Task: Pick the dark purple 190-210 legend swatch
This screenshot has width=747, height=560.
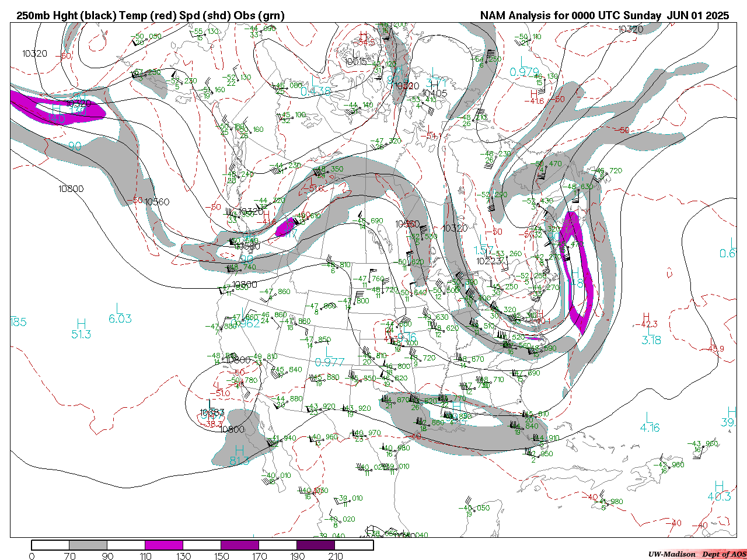Action: click(x=316, y=545)
